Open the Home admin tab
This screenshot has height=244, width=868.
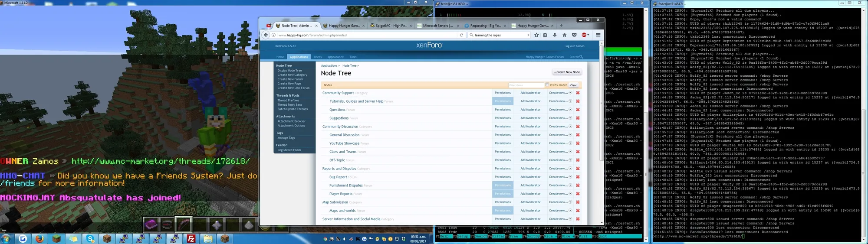(280, 57)
